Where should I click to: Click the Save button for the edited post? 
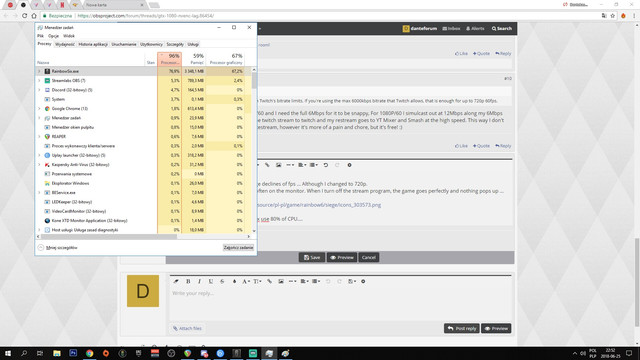point(312,257)
